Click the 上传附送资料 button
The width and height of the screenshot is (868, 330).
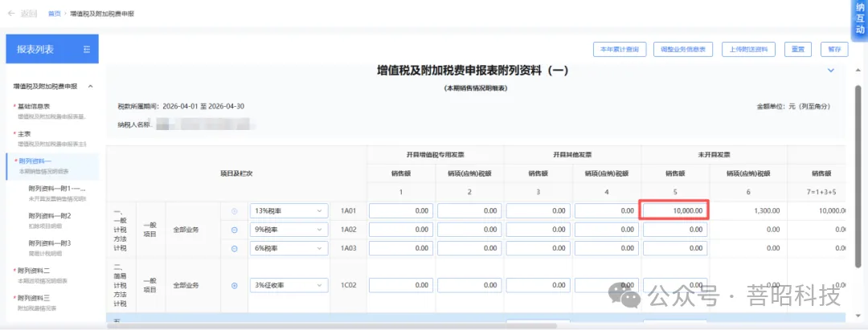(x=748, y=49)
